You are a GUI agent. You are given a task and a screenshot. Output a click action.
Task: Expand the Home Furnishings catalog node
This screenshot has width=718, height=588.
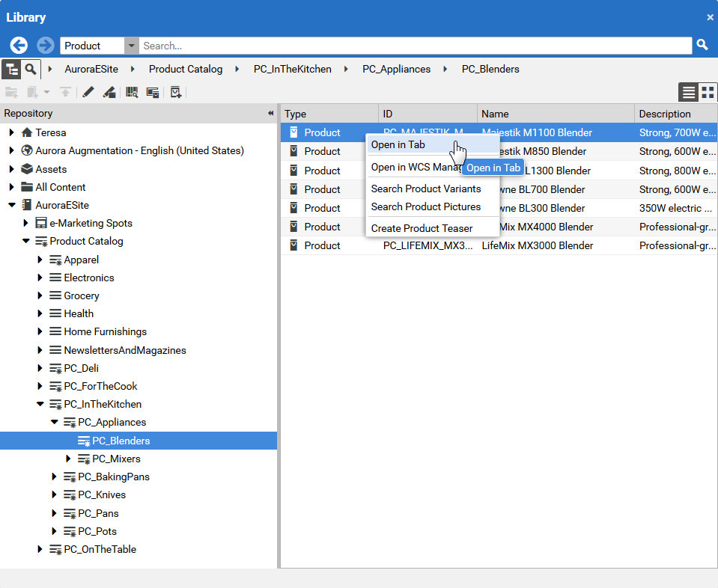(x=40, y=331)
